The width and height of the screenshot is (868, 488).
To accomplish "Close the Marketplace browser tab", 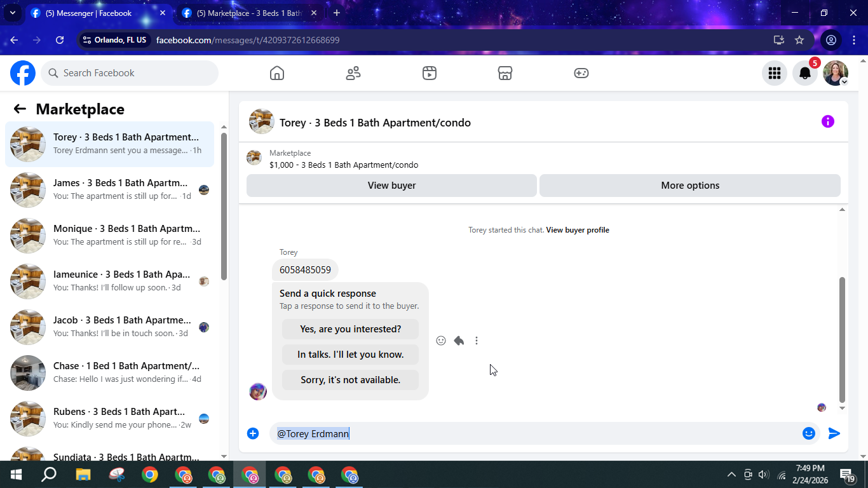I will tap(315, 13).
